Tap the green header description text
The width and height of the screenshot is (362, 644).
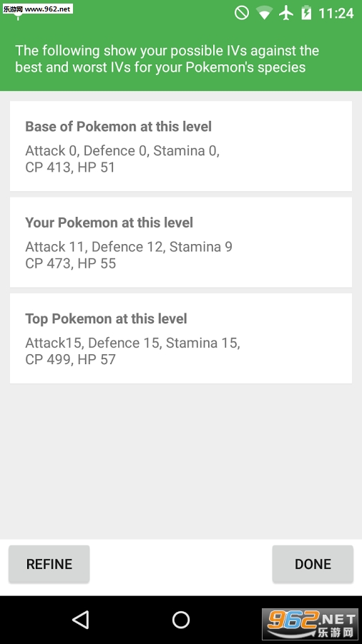167,59
